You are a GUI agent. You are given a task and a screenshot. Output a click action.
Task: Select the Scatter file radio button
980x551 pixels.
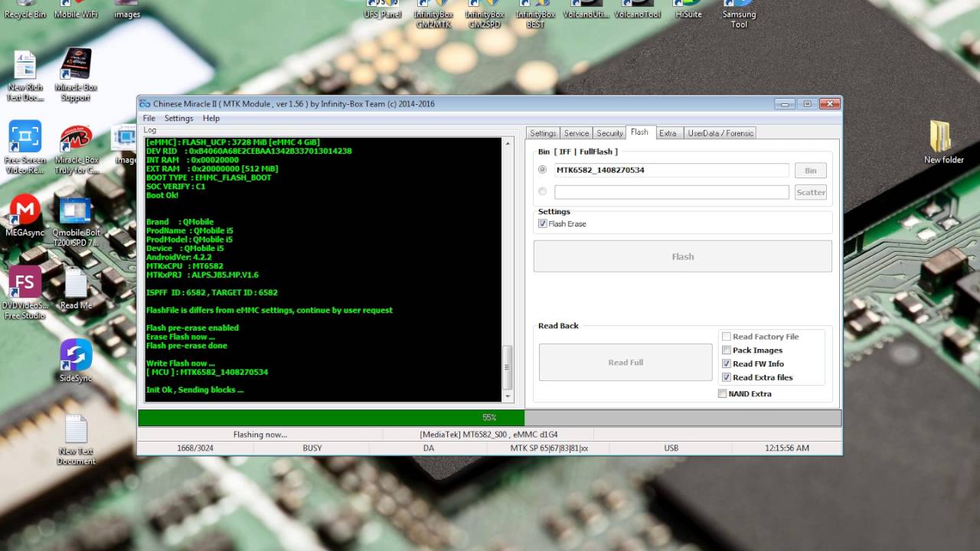[x=543, y=192]
